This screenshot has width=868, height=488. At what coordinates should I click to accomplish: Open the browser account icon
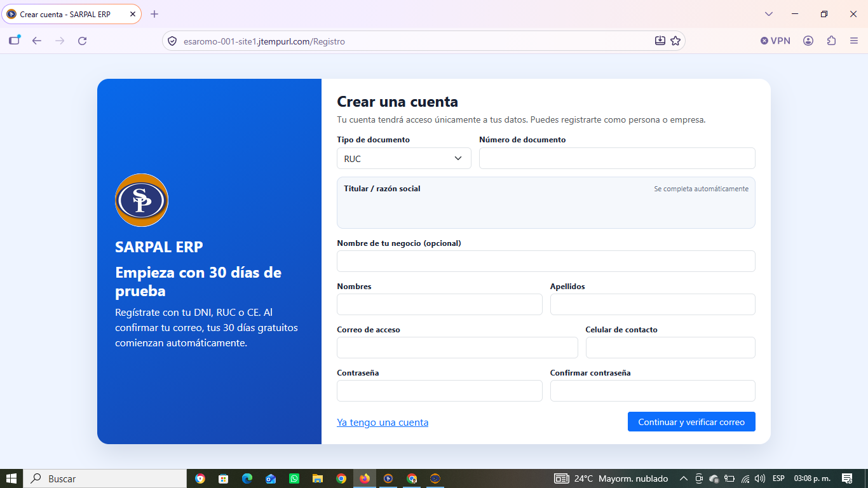(808, 41)
